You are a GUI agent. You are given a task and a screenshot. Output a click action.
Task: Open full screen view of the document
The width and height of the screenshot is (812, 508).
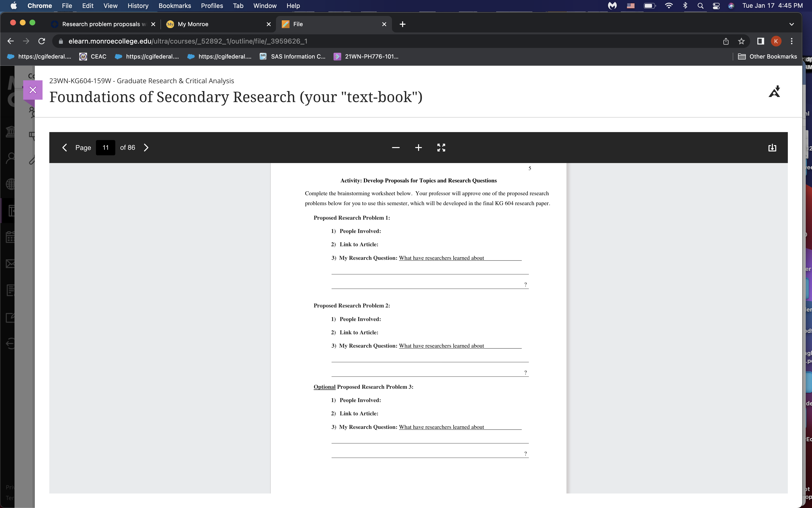click(x=441, y=148)
